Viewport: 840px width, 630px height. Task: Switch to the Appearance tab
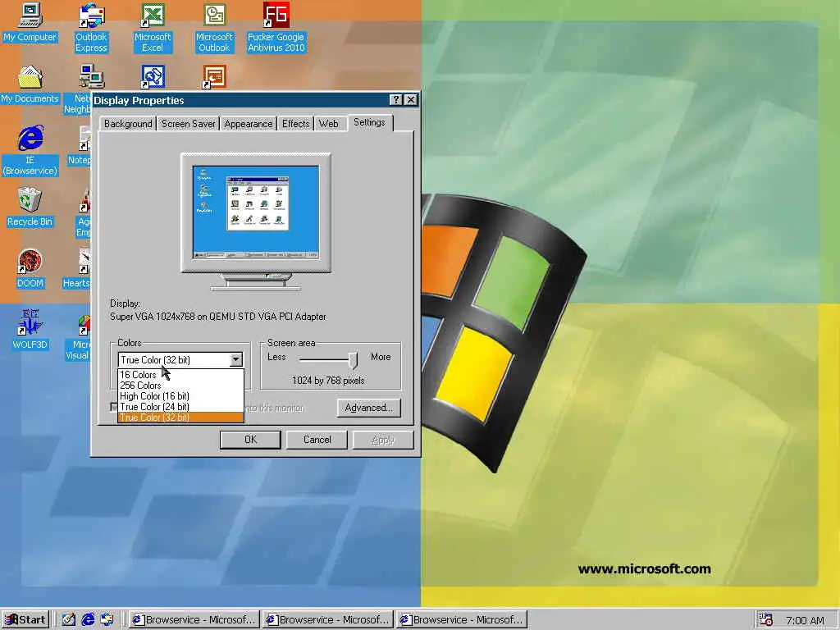pos(248,124)
